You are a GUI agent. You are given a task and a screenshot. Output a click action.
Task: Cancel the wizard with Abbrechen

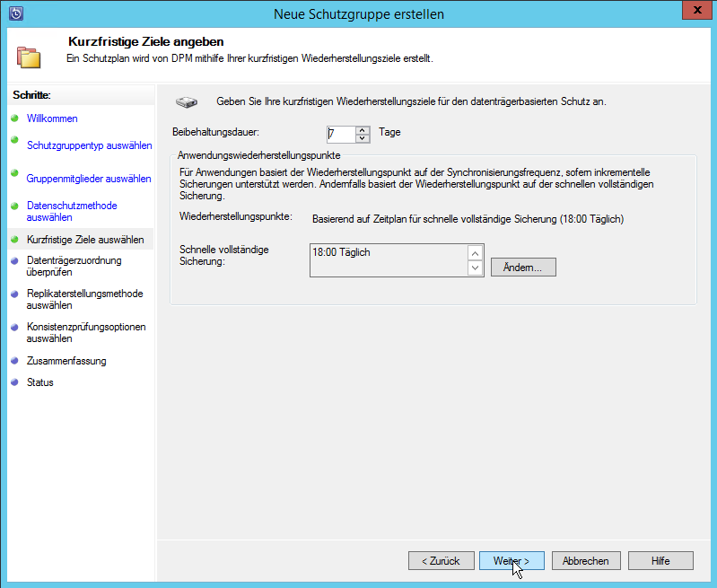[585, 561]
